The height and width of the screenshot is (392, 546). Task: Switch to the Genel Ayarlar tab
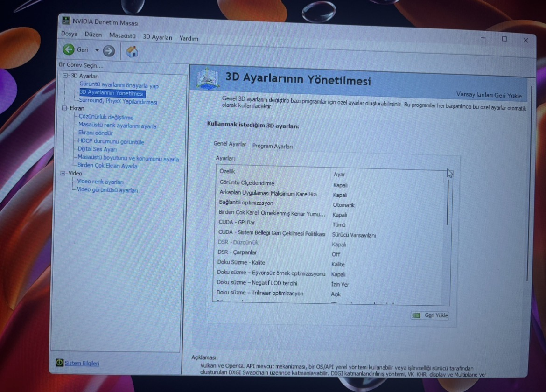click(230, 144)
